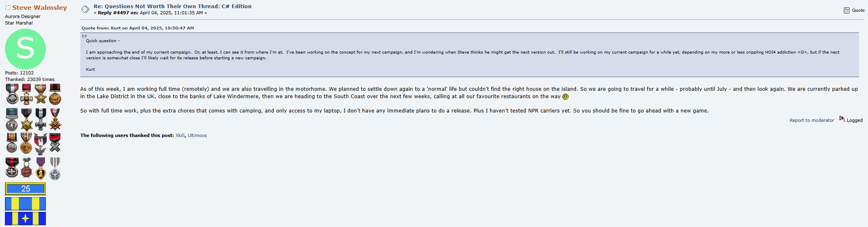868x227 pixels.
Task: Click the Logged IP icon
Action: (842, 119)
